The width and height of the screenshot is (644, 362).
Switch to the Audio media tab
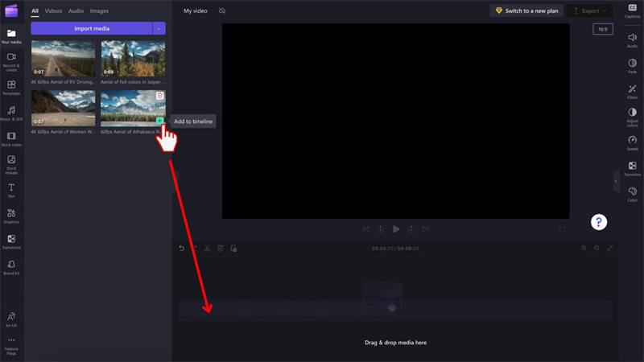(76, 11)
